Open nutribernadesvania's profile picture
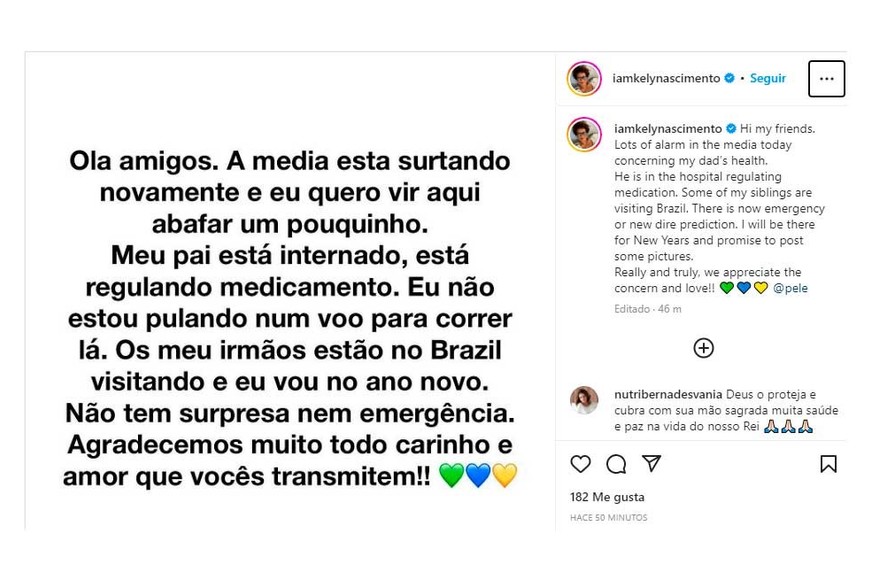The width and height of the screenshot is (870, 580). pyautogui.click(x=584, y=400)
